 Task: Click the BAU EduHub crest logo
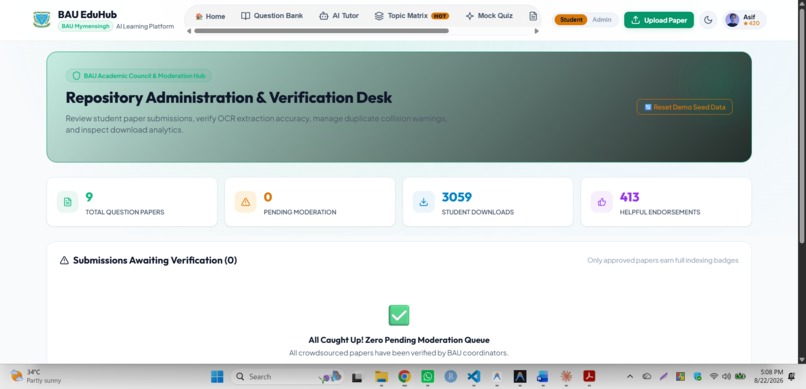42,20
